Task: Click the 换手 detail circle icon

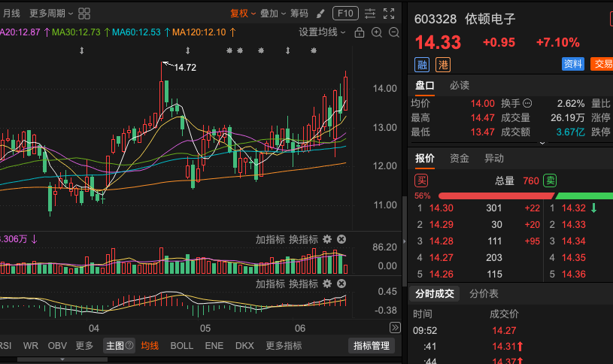Action: click(x=527, y=103)
